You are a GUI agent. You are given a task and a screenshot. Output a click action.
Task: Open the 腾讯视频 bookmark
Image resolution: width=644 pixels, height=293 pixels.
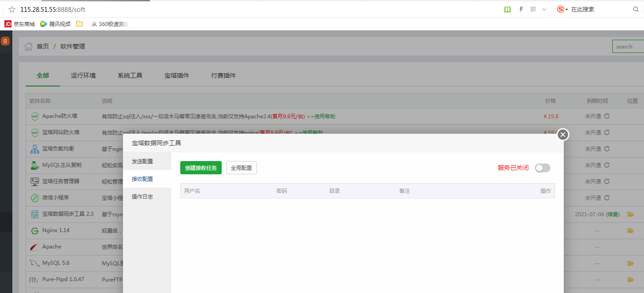[56, 24]
